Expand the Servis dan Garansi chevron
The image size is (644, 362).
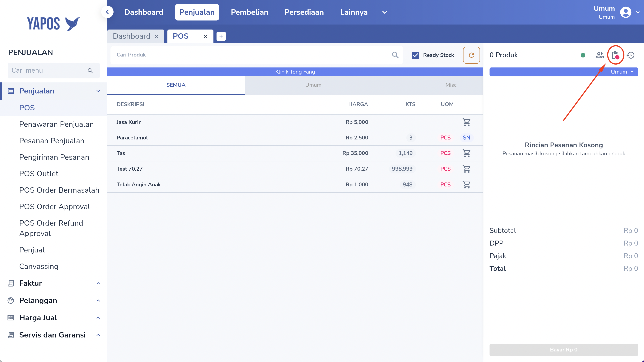(x=98, y=335)
